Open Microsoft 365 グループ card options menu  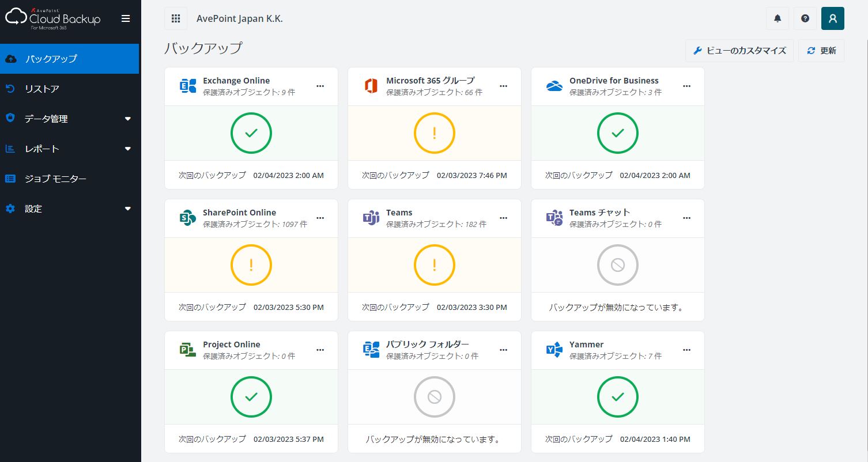point(504,86)
